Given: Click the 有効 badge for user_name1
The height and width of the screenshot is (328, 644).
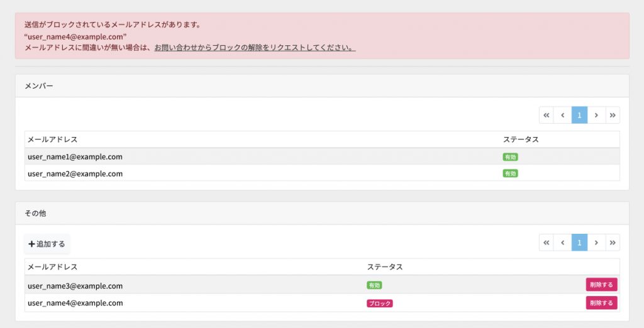Looking at the screenshot, I should [510, 157].
